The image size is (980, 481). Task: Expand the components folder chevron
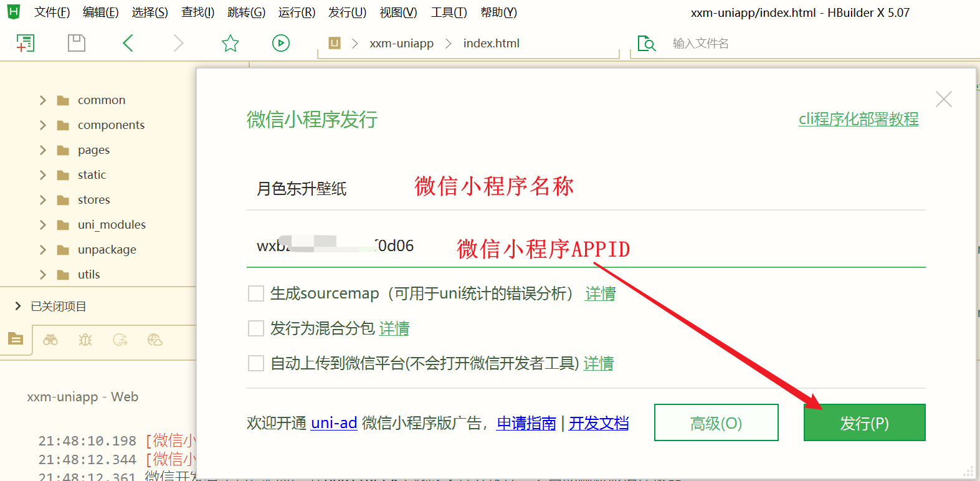coord(43,125)
